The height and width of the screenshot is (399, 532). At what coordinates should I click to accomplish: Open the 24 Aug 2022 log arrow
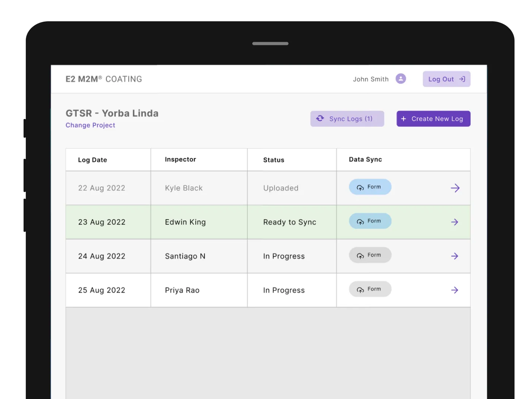tap(454, 256)
